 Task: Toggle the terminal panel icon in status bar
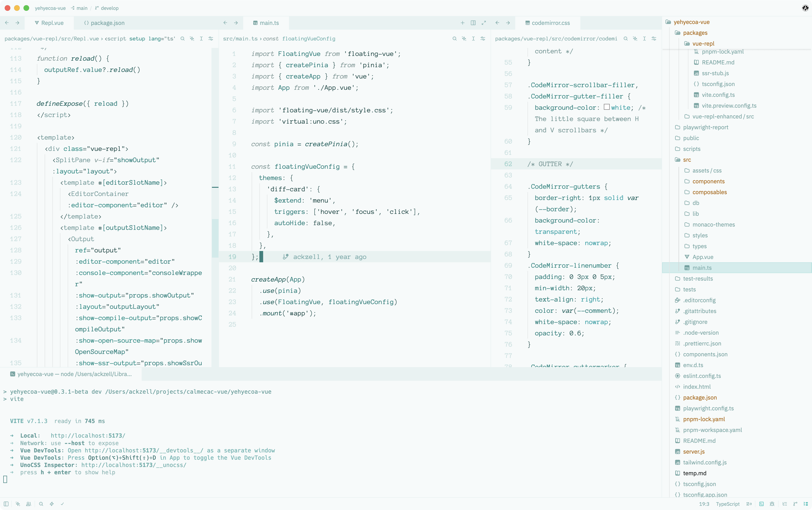[761, 504]
